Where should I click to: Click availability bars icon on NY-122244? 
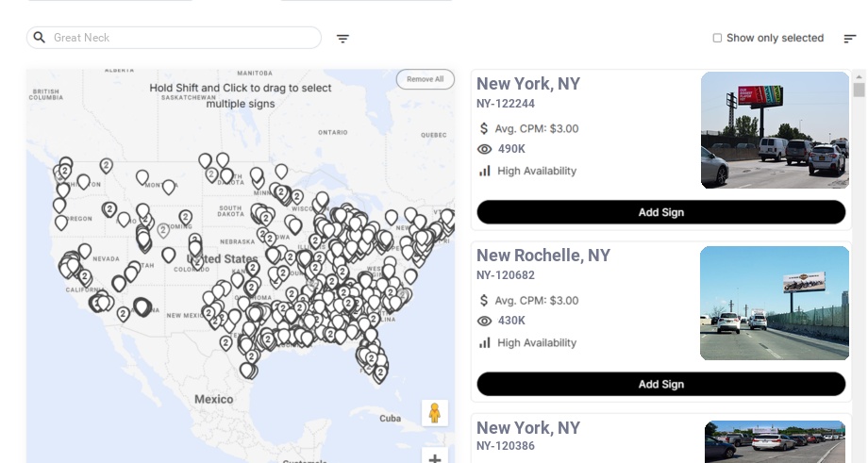[x=485, y=171]
